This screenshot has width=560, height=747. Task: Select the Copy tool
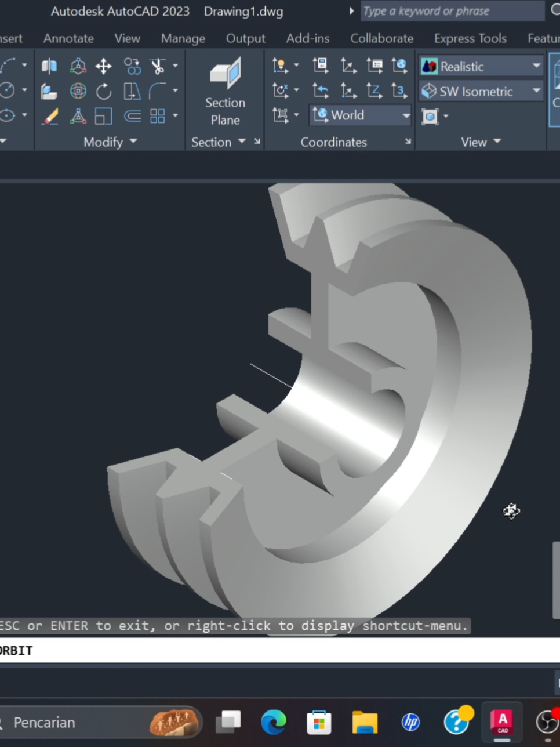point(132,66)
